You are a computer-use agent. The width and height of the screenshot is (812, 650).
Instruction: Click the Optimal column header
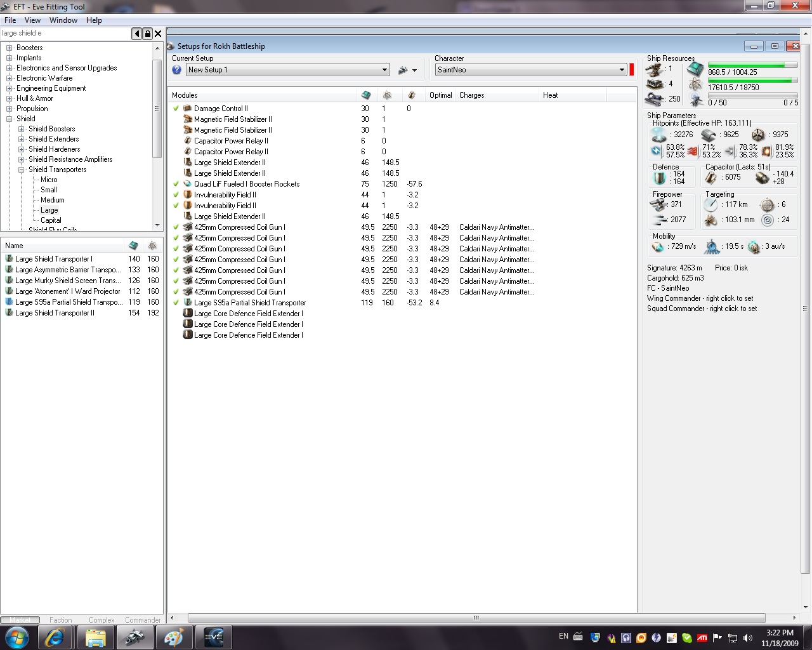[440, 95]
